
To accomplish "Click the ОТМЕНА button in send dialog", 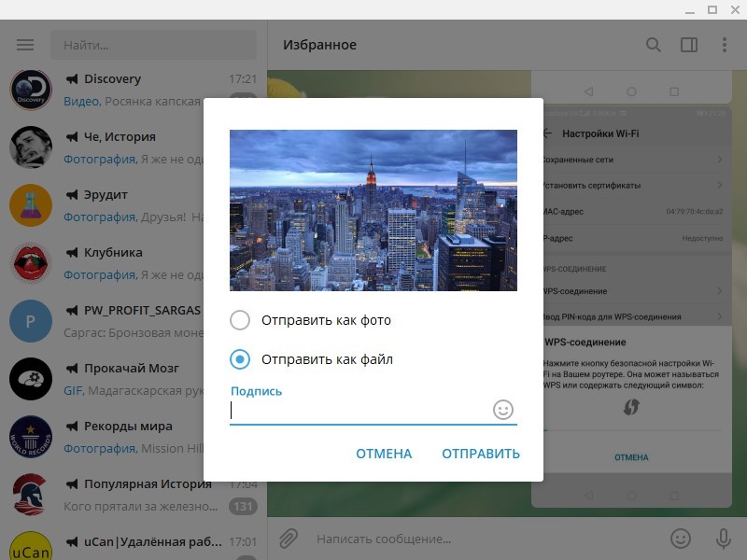I will (x=384, y=454).
